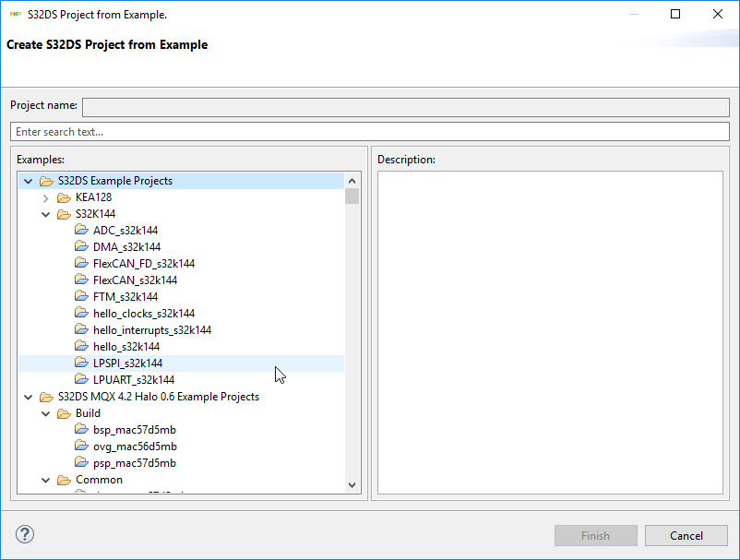The width and height of the screenshot is (740, 560).
Task: Collapse the S32K144 folder node
Action: pyautogui.click(x=46, y=215)
